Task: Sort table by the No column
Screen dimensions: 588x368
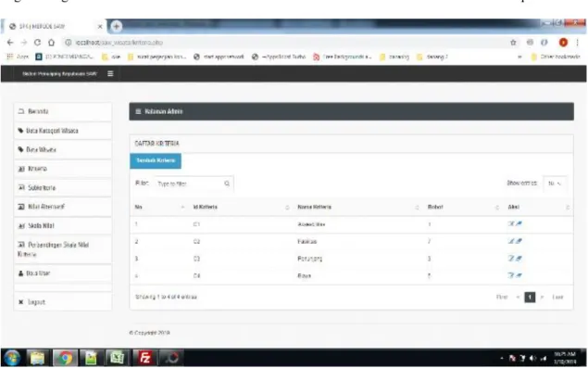Action: pyautogui.click(x=160, y=207)
